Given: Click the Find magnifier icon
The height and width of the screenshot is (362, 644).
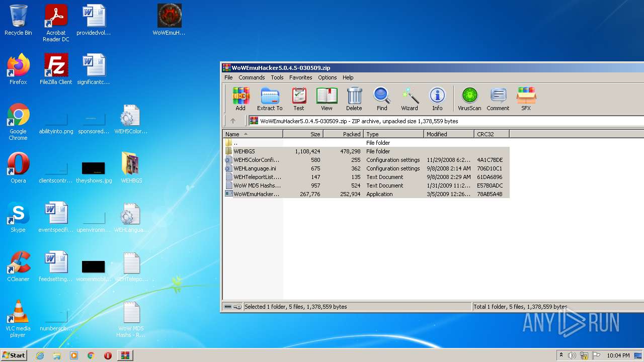Looking at the screenshot, I should [382, 99].
